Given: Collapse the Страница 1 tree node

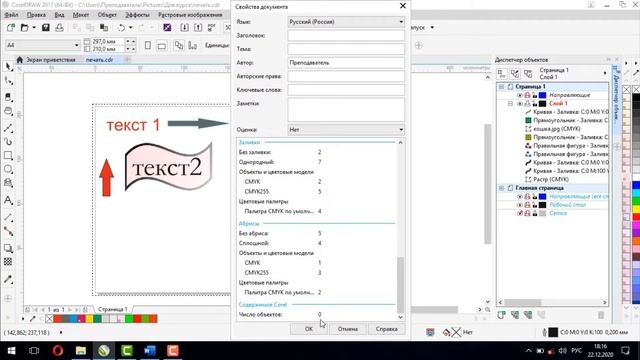Looking at the screenshot, I should click(501, 87).
